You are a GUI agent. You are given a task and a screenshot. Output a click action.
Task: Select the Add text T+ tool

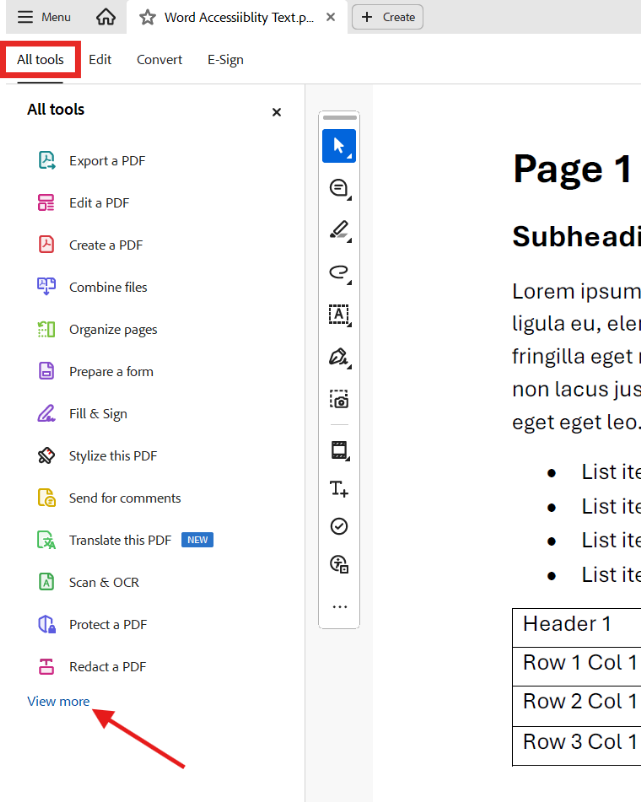tap(339, 489)
